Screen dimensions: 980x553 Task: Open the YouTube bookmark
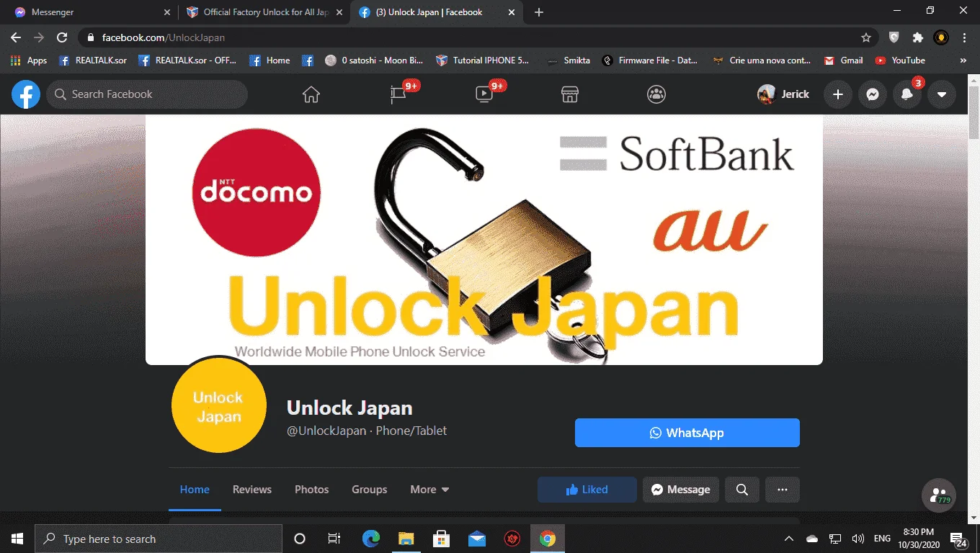click(x=900, y=60)
